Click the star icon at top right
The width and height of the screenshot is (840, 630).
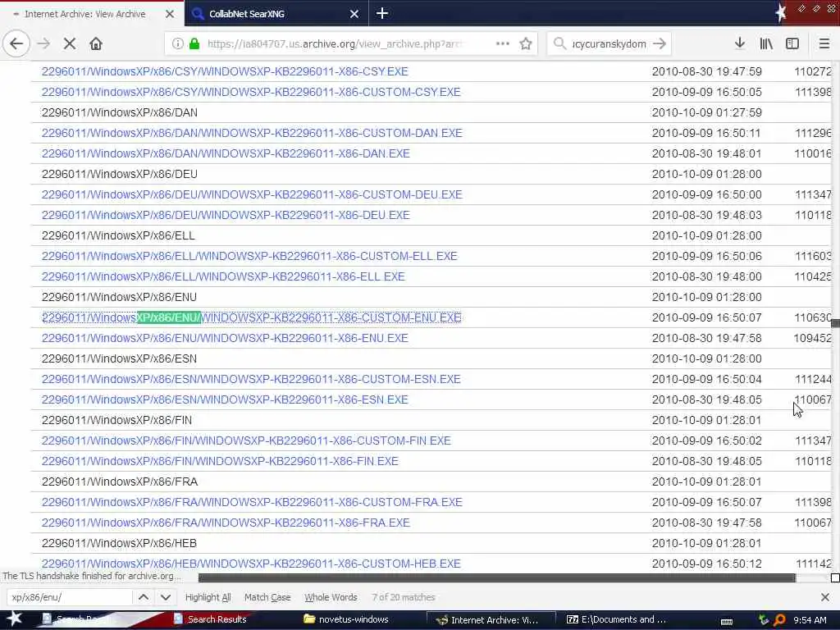pos(781,13)
